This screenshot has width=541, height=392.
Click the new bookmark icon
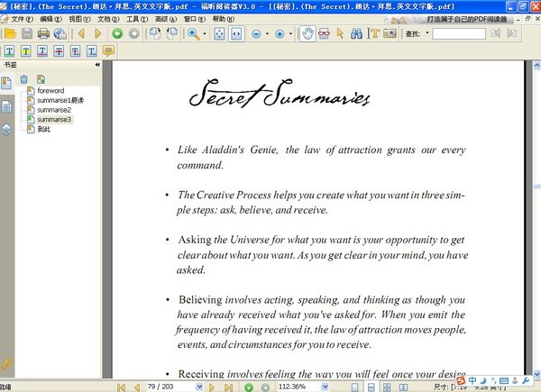[41, 79]
